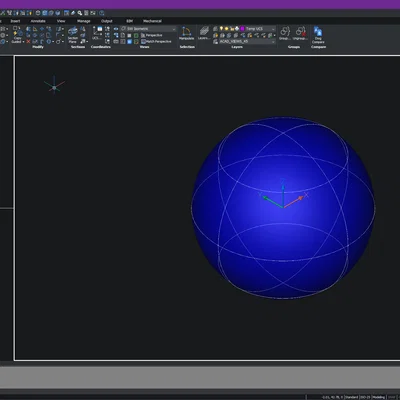Switch to the Mechanical ribbon tab
This screenshot has width=400, height=400.
[152, 21]
